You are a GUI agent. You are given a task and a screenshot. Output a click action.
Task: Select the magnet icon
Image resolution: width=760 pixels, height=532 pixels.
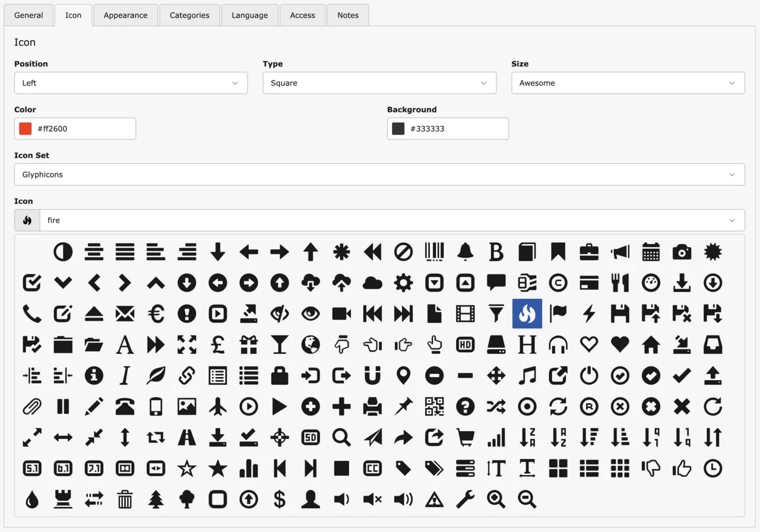click(372, 375)
